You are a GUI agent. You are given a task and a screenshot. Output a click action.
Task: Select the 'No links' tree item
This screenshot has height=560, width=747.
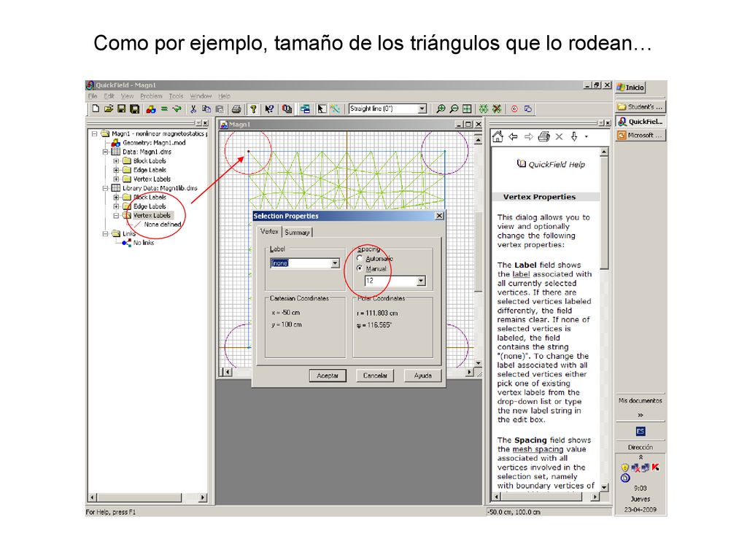(x=144, y=243)
